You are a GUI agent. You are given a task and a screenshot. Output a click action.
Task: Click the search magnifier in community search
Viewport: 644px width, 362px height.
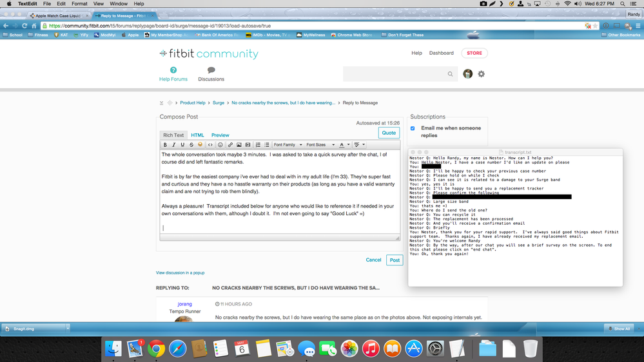point(450,74)
